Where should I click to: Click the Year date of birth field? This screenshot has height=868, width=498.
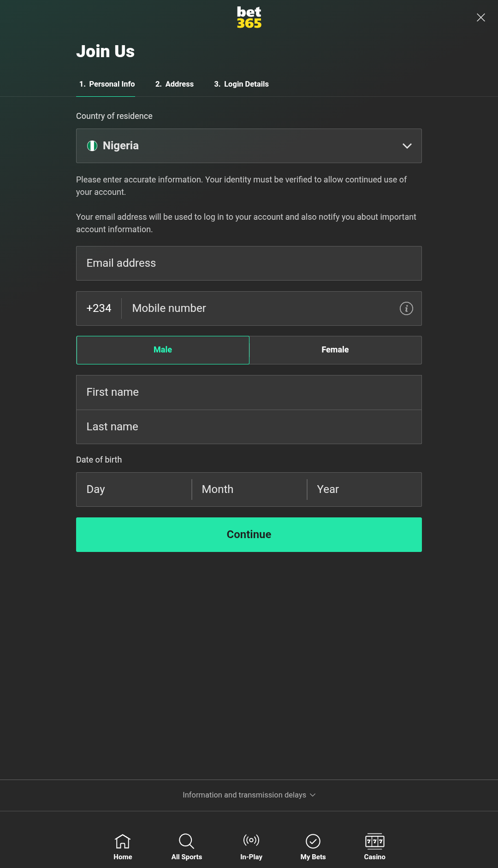pyautogui.click(x=364, y=489)
